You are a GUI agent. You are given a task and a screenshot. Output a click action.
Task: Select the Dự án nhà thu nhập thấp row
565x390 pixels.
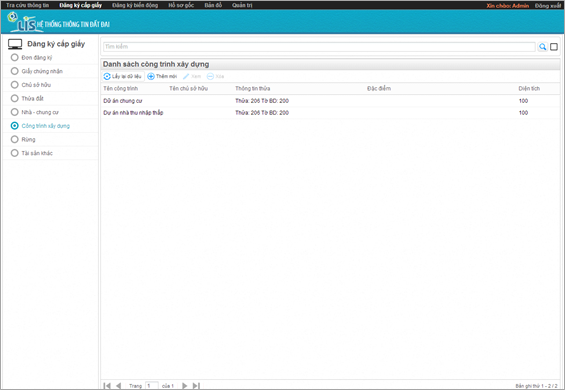pyautogui.click(x=330, y=113)
